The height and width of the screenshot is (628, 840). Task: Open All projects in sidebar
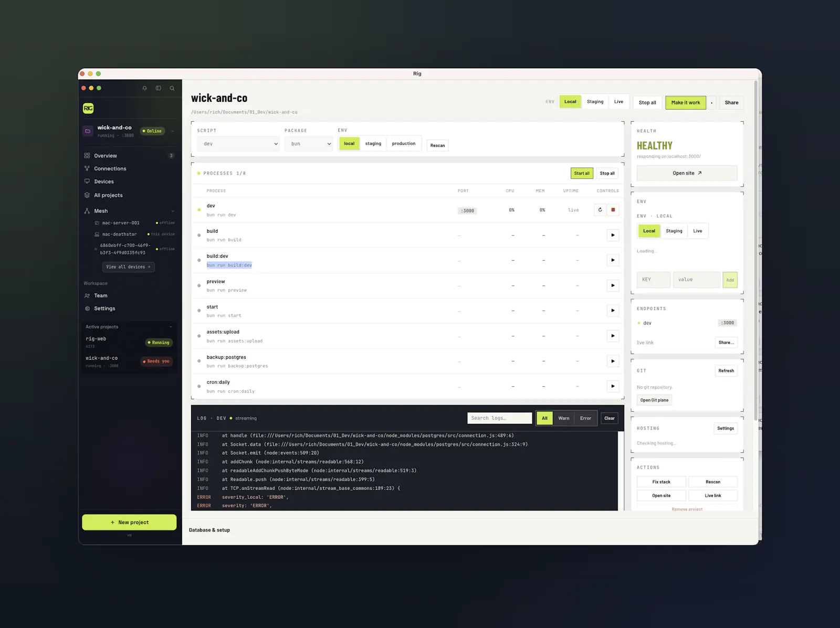[x=129, y=195]
